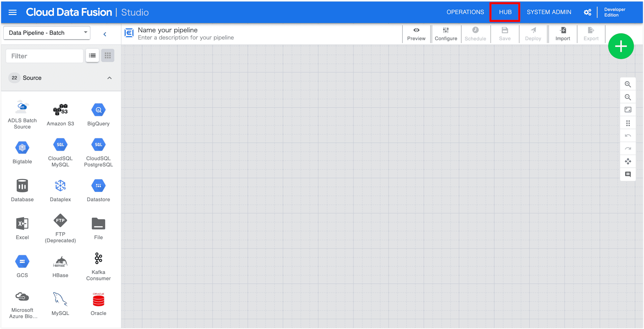Click into the plugin Filter field
Screen dimensions: 644x329
(44, 56)
